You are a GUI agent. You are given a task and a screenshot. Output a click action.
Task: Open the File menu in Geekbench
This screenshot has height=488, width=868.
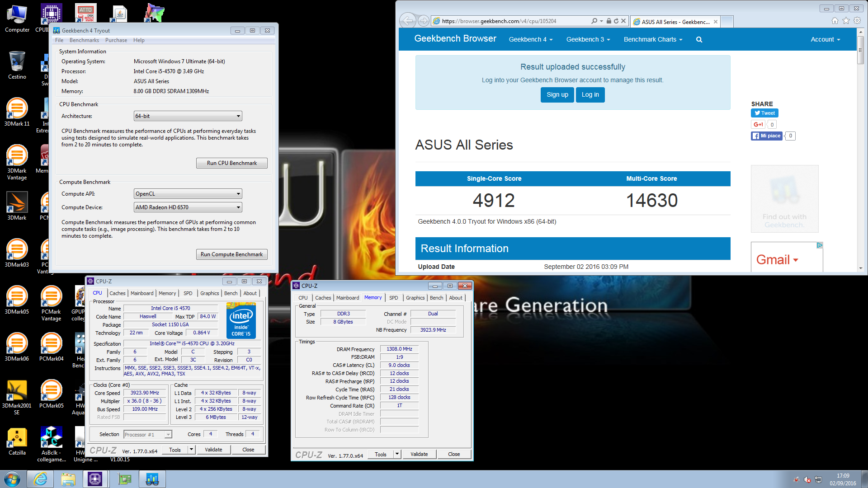tap(59, 40)
